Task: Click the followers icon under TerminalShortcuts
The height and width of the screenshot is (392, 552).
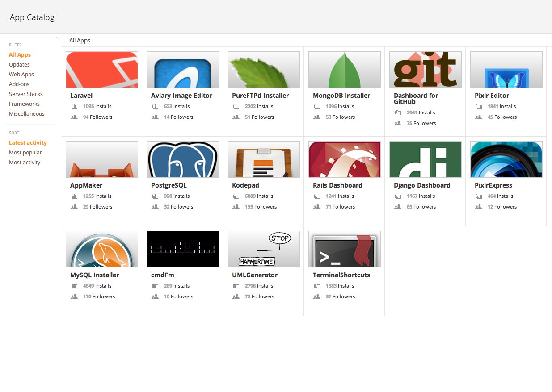Action: (317, 296)
